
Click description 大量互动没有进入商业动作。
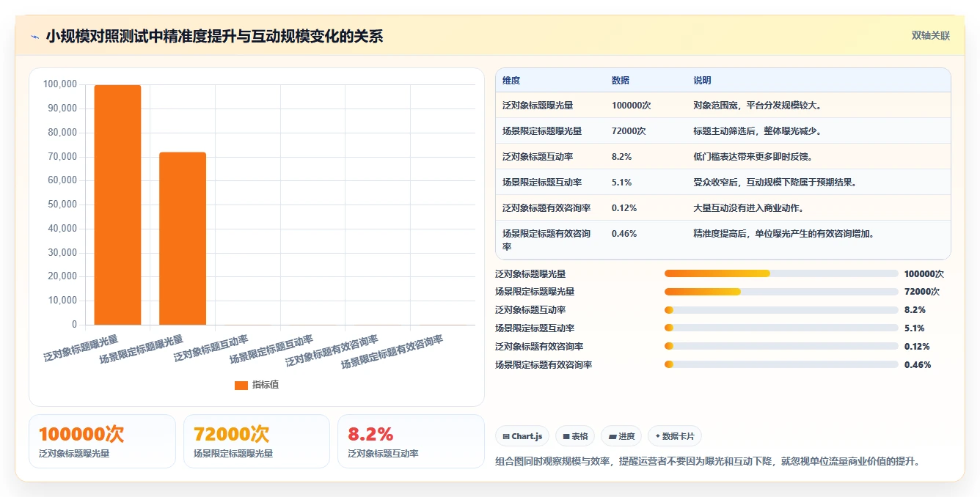(748, 208)
